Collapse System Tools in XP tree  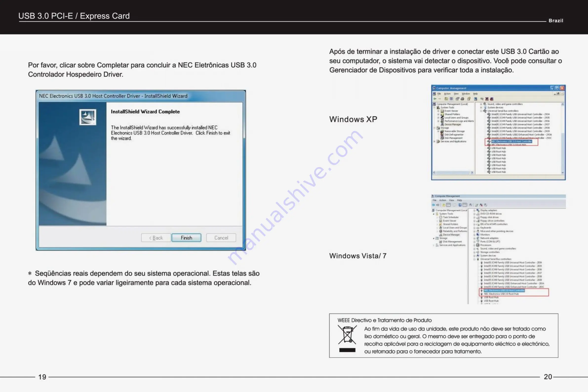434,107
